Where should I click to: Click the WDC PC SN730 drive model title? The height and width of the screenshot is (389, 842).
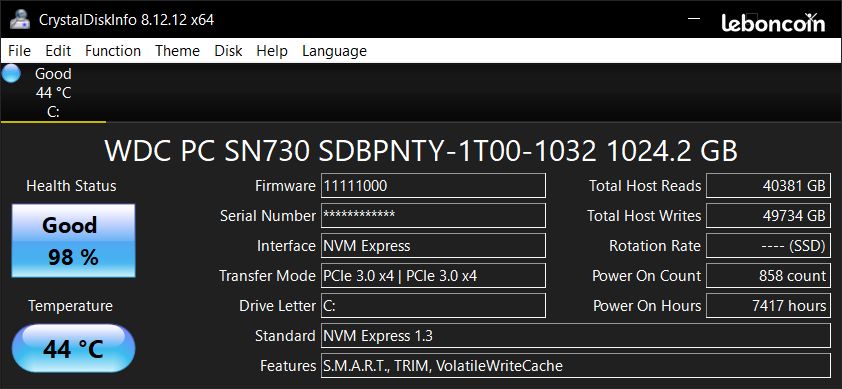[421, 152]
